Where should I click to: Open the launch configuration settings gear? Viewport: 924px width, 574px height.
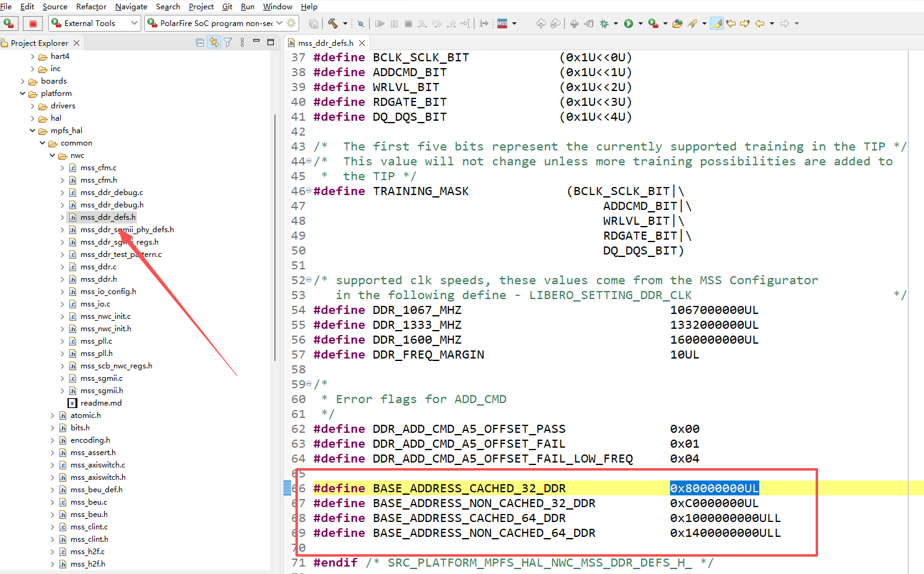click(291, 24)
